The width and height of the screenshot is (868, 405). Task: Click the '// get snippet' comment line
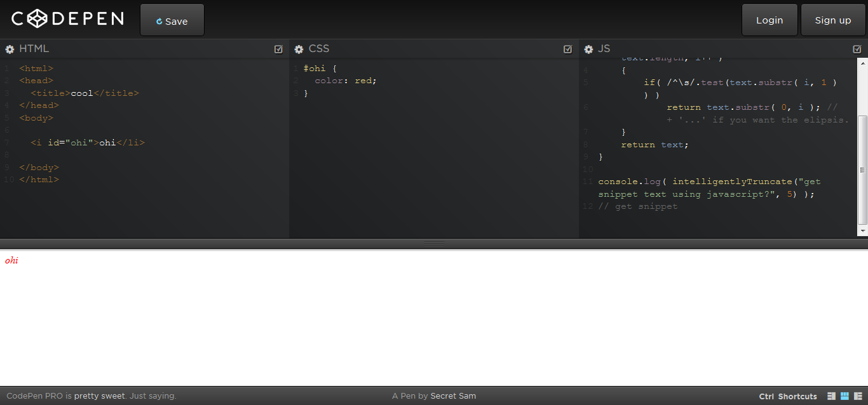coord(638,206)
